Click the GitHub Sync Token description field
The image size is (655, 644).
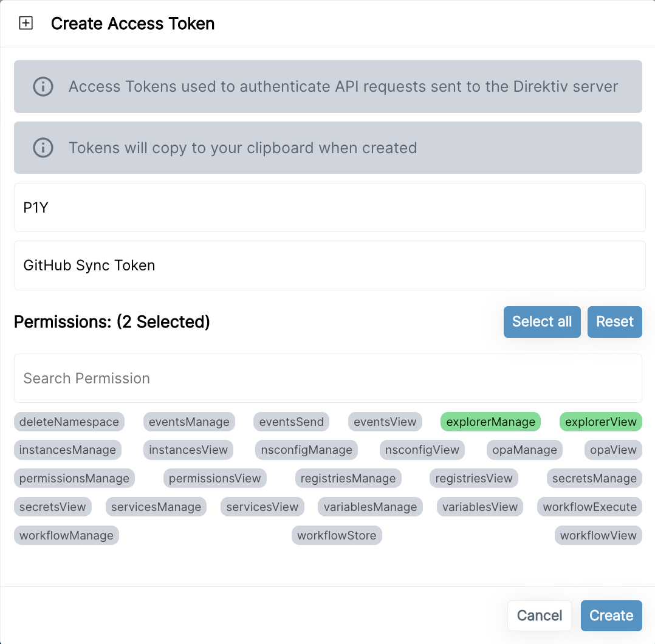coord(329,265)
